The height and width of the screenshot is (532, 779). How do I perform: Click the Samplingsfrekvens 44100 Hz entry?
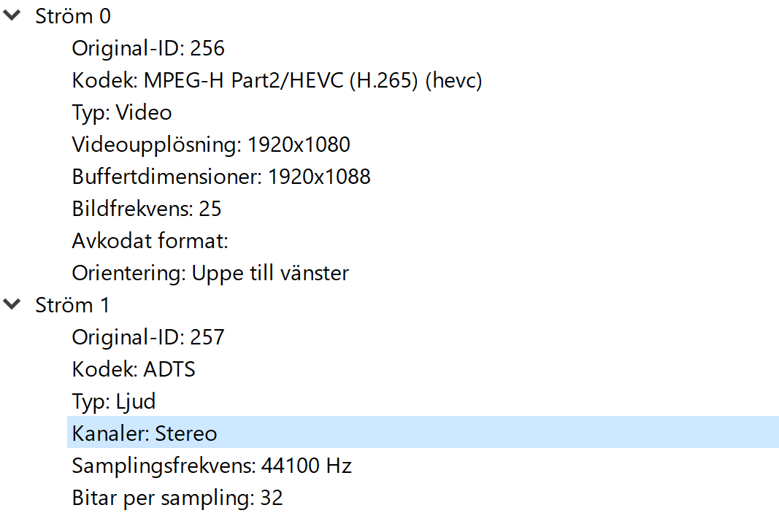coord(212,465)
